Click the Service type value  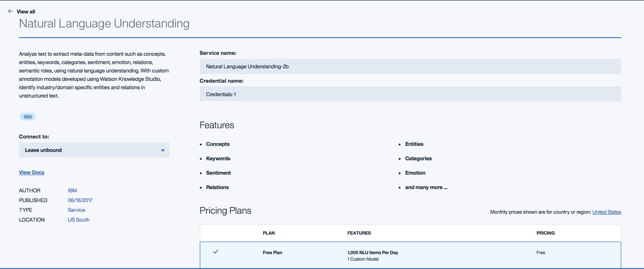(76, 210)
